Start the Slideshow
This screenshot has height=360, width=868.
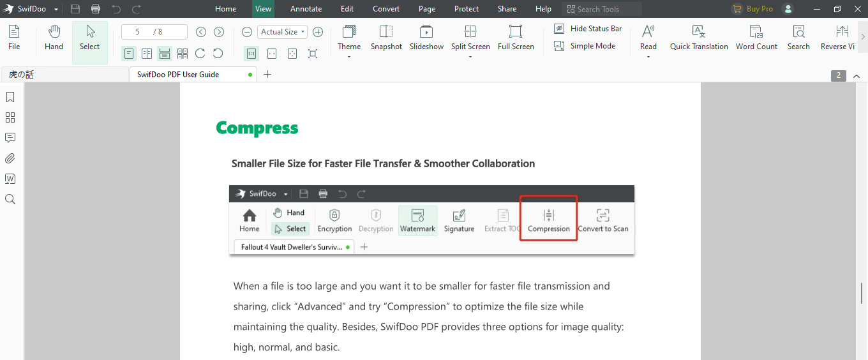[x=426, y=38]
